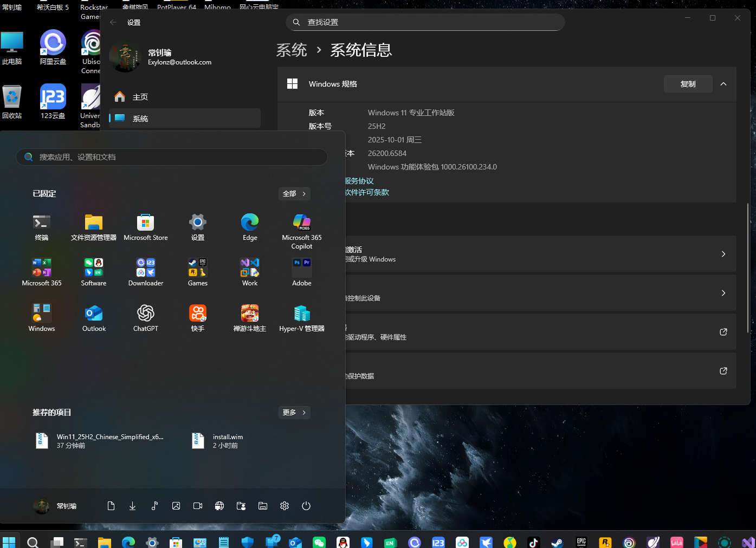The width and height of the screenshot is (756, 548).
Task: Open Epic Games icon on taskbar
Action: [x=581, y=542]
